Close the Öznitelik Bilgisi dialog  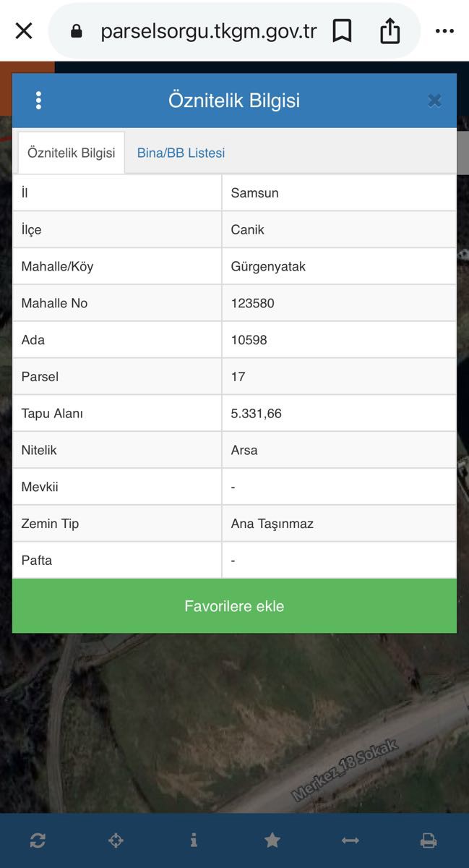434,101
